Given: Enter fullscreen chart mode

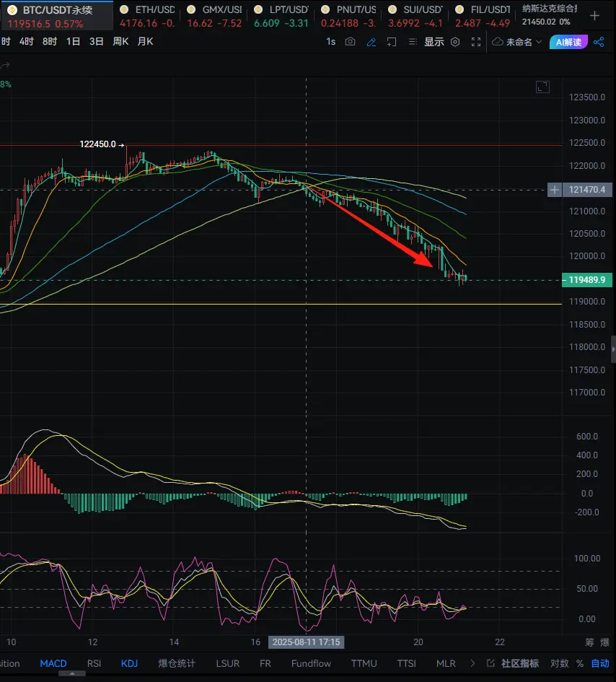Looking at the screenshot, I should coord(476,42).
